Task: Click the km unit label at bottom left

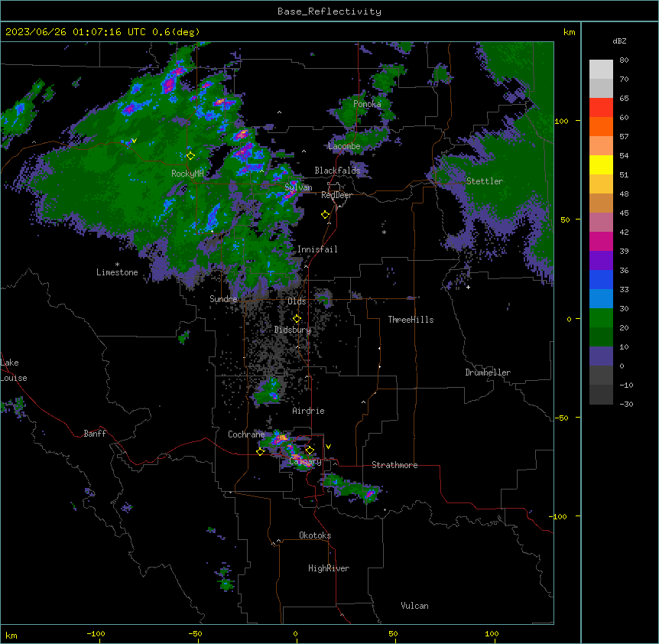Action: click(11, 636)
